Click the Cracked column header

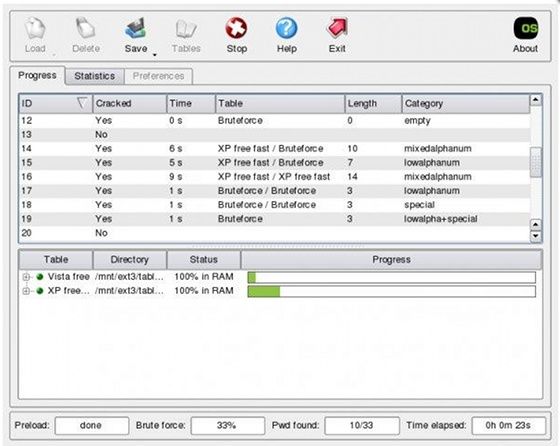point(129,104)
